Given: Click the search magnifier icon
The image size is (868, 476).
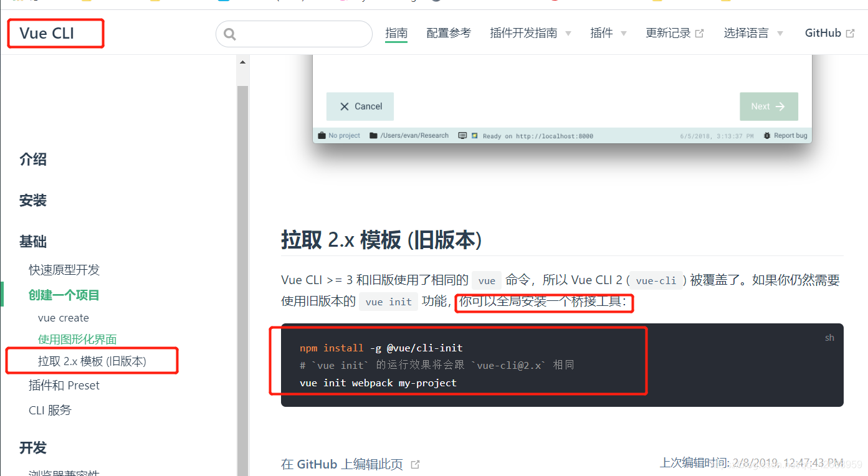Looking at the screenshot, I should tap(230, 34).
